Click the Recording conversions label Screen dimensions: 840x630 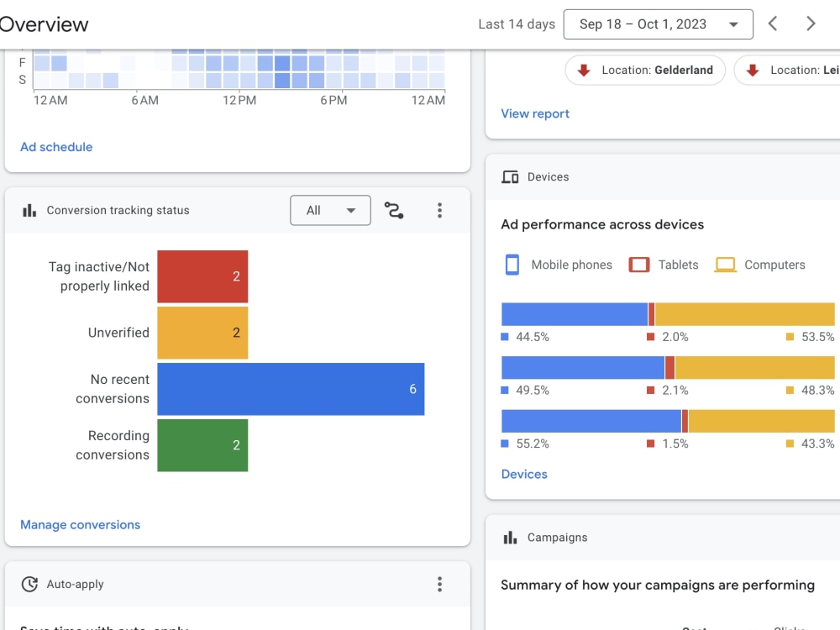(113, 445)
